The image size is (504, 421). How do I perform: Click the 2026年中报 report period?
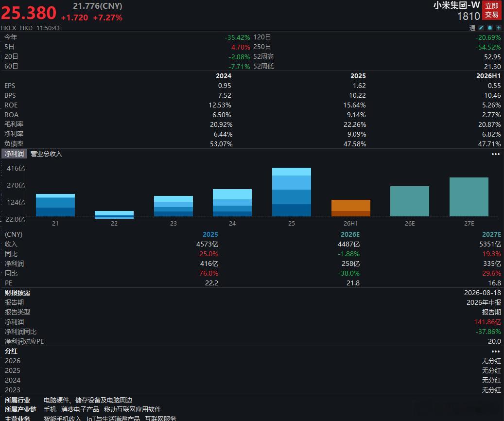coord(484,302)
